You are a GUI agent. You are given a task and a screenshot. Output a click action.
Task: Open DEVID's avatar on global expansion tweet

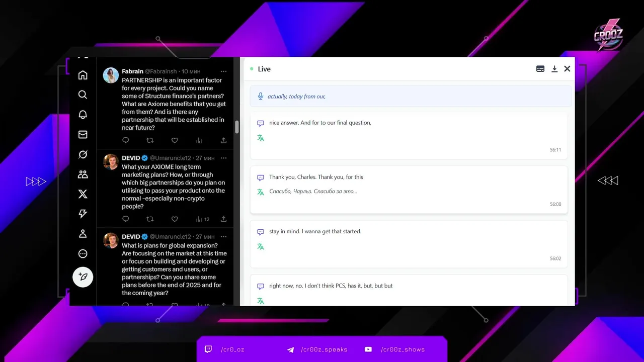111,240
